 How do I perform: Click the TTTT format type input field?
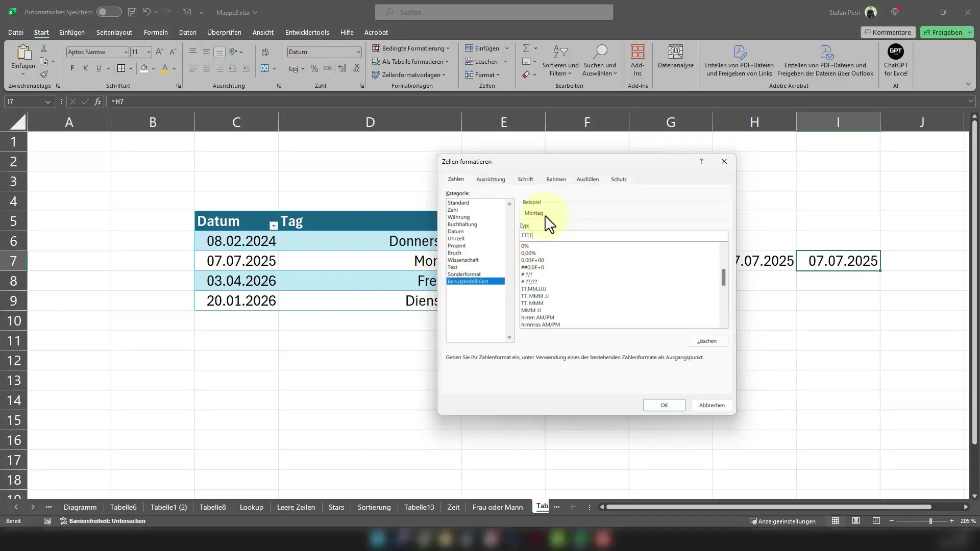pyautogui.click(x=624, y=235)
